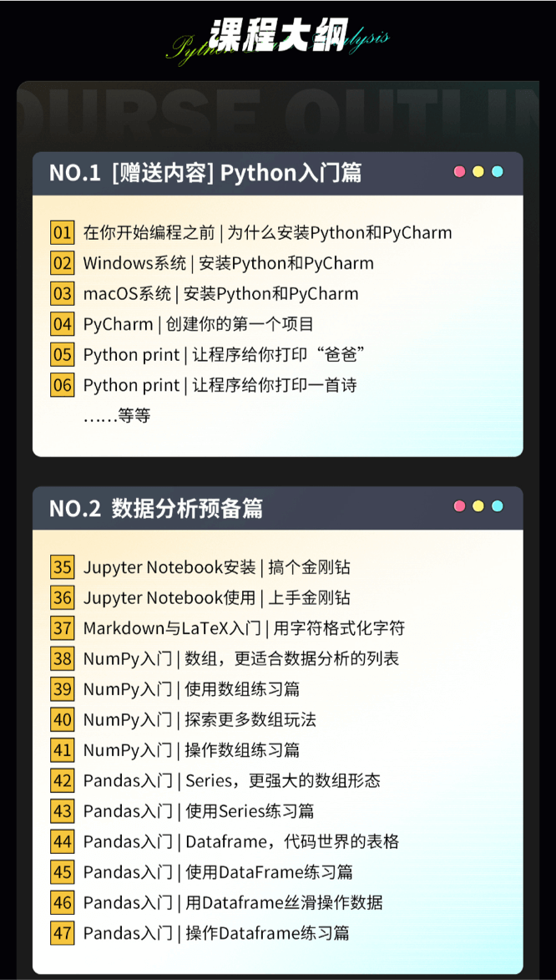Select lesson 使用DataFrame练习篇
This screenshot has width=556, height=980.
point(218,872)
